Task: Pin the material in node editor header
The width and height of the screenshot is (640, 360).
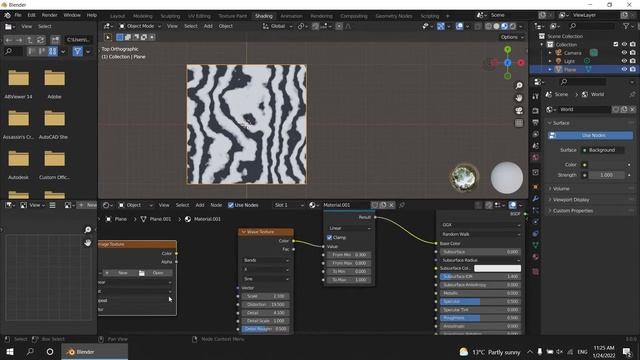Action: tap(402, 205)
